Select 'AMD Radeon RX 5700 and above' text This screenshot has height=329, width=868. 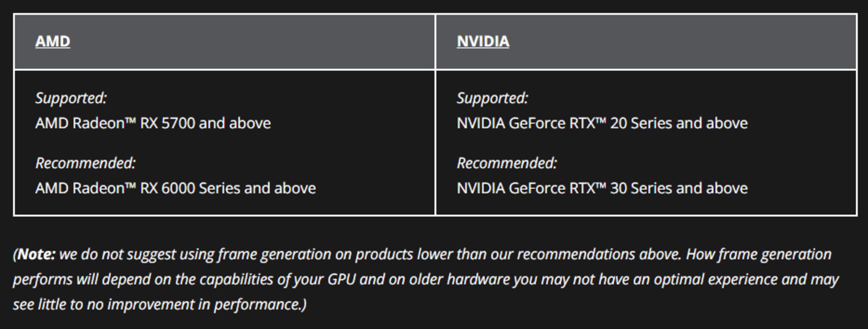pos(153,123)
